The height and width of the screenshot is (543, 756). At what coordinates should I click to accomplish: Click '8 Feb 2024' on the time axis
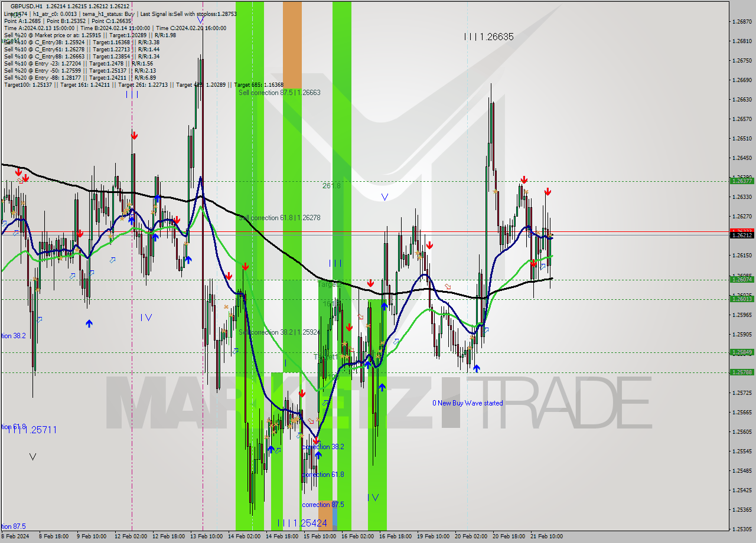point(15,537)
